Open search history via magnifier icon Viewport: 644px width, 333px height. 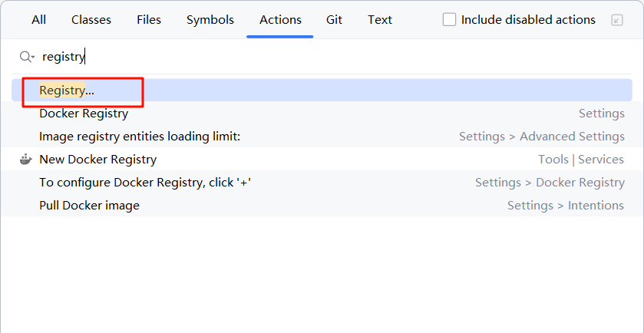click(27, 57)
